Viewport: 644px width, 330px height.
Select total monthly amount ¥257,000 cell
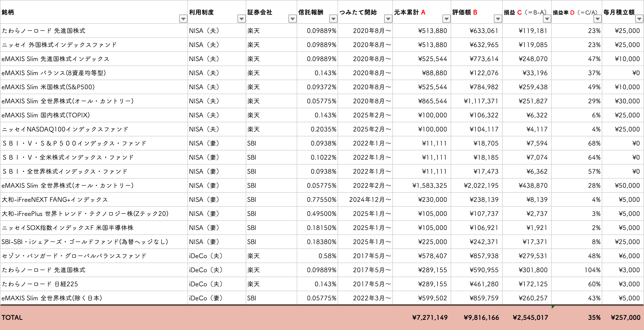coord(623,318)
